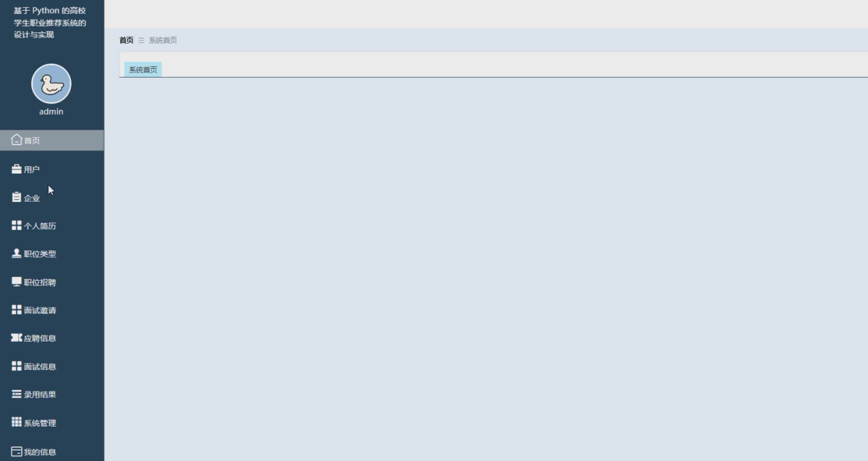
Task: Click the admin duck avatar
Action: (51, 84)
